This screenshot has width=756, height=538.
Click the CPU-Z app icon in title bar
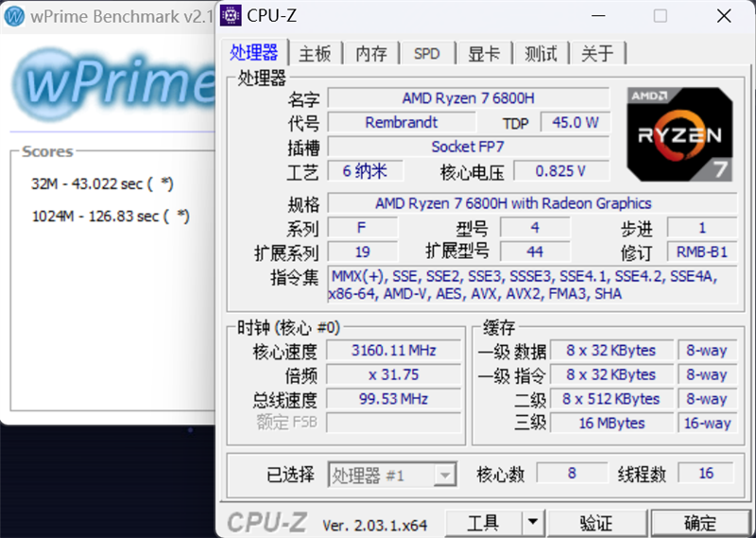(x=231, y=15)
